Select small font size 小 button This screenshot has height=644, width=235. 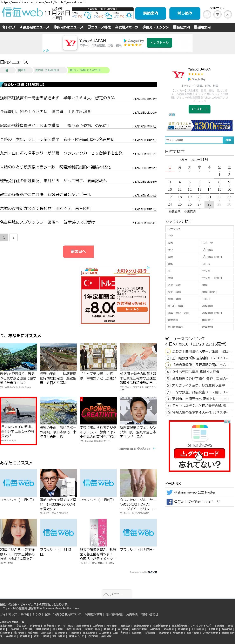(x=207, y=14)
